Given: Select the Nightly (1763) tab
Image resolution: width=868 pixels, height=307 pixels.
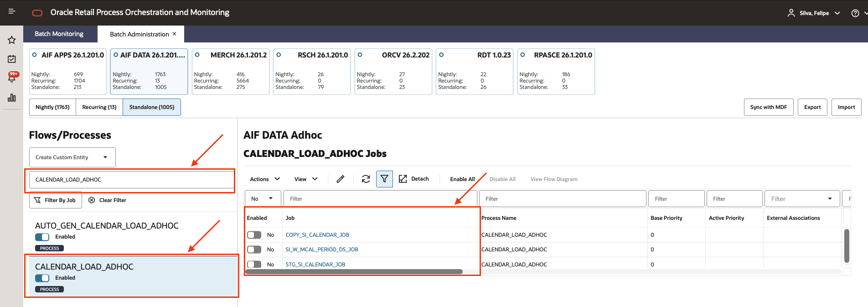Looking at the screenshot, I should [x=52, y=107].
